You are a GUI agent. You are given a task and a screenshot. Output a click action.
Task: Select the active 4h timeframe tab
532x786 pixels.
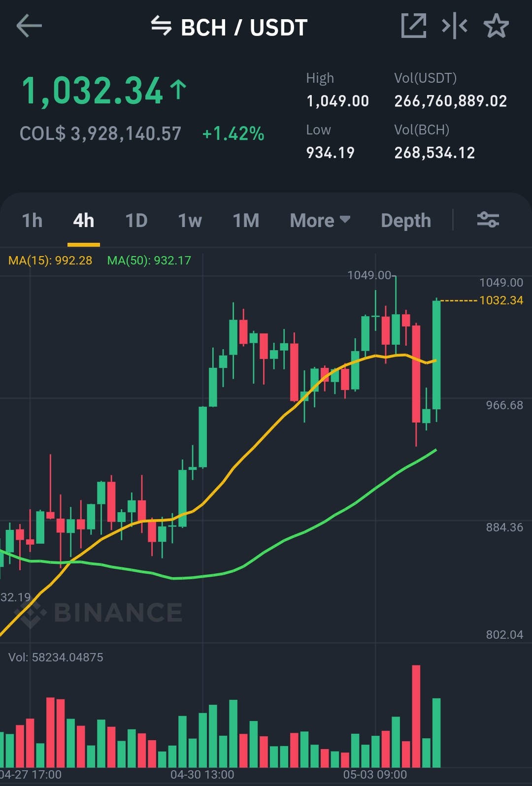click(84, 220)
